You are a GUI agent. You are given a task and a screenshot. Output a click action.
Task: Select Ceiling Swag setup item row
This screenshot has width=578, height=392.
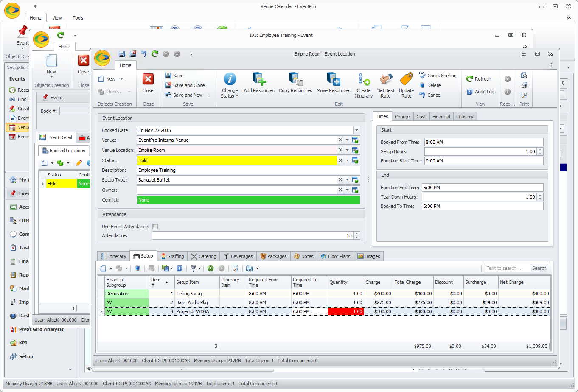point(196,294)
